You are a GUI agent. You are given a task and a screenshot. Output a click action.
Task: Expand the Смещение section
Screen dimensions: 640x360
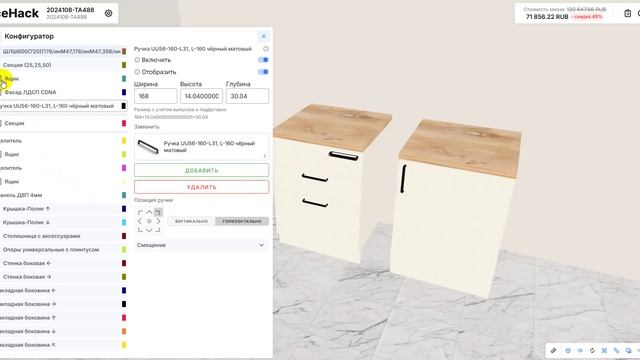201,245
